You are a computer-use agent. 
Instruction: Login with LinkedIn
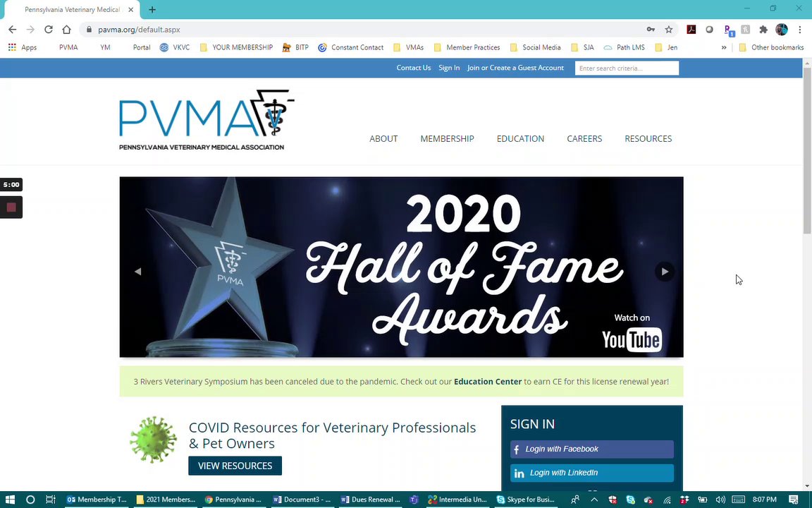(x=592, y=473)
